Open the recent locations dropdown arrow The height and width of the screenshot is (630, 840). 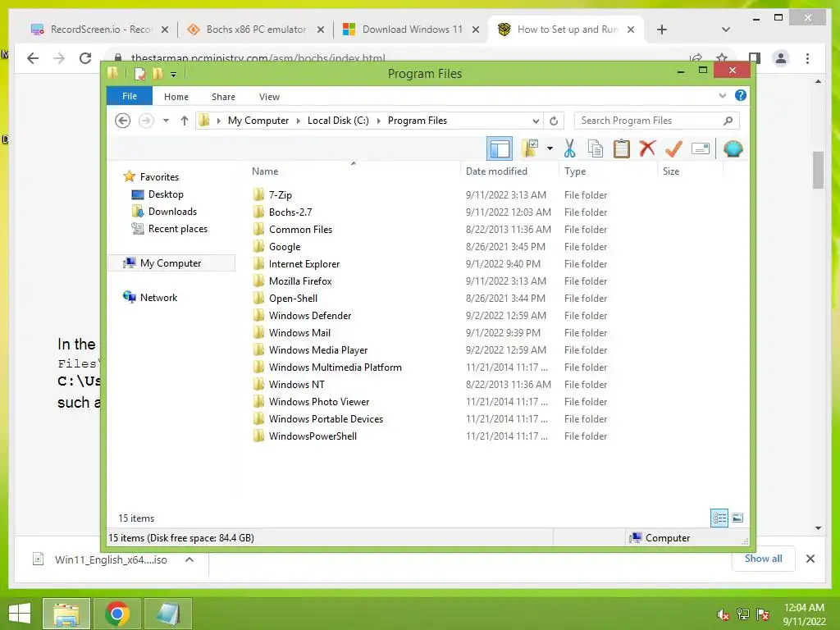click(x=166, y=121)
